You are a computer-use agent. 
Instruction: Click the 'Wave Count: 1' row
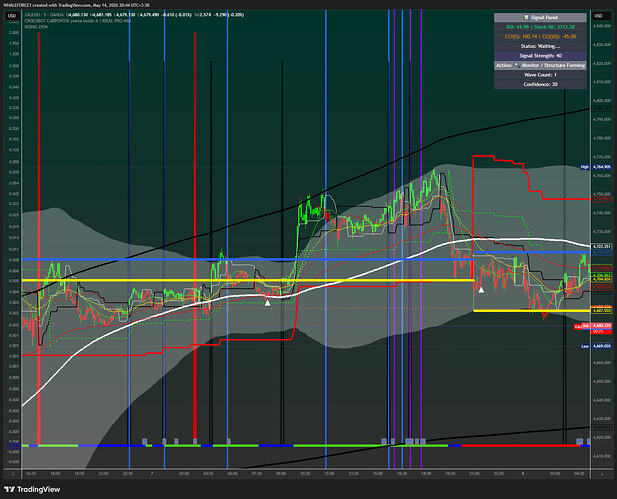(540, 75)
